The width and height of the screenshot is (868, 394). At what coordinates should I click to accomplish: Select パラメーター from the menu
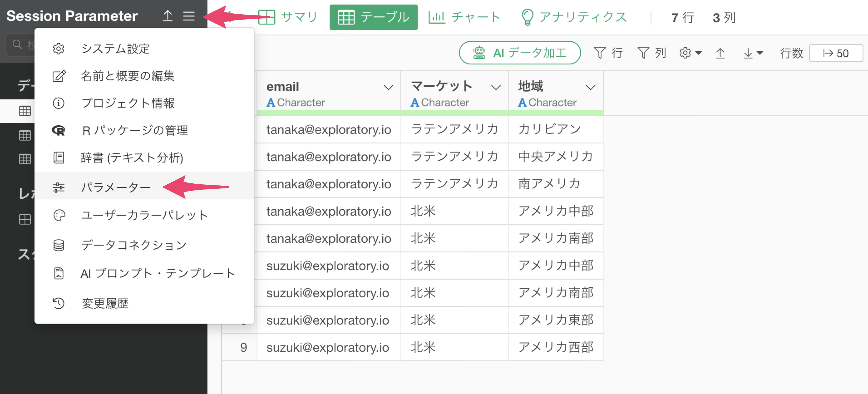[116, 187]
